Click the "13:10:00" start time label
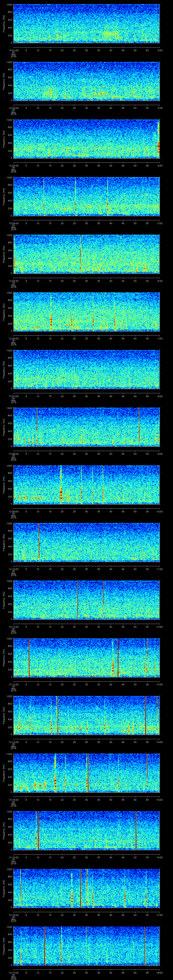 point(14,569)
